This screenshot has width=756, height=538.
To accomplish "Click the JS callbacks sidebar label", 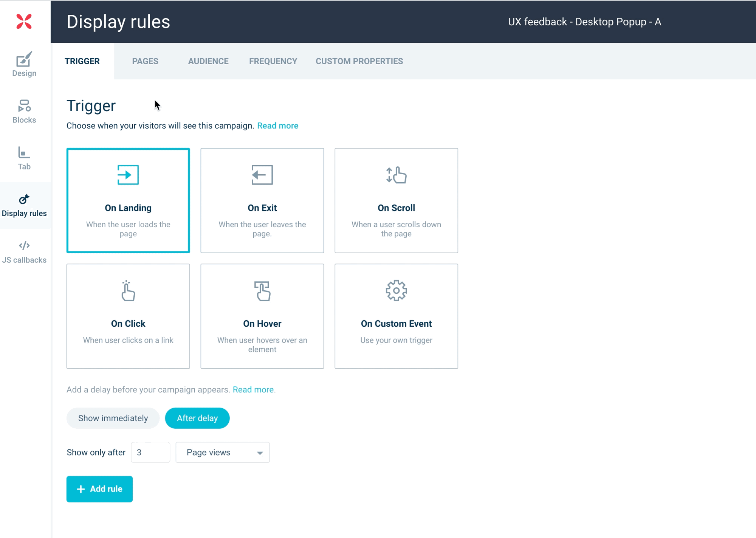I will coord(24,260).
